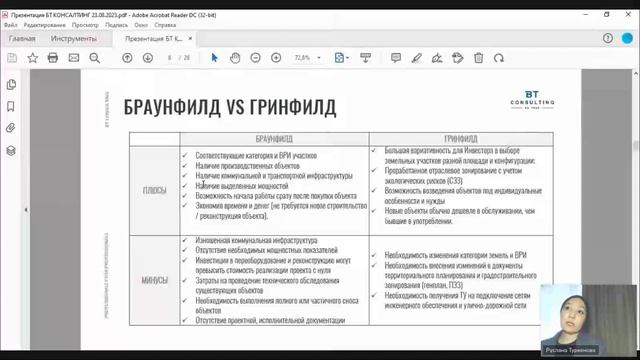Viewport: 640px width, 360px height.
Task: Zoom in with the plus icon
Action: (x=276, y=58)
